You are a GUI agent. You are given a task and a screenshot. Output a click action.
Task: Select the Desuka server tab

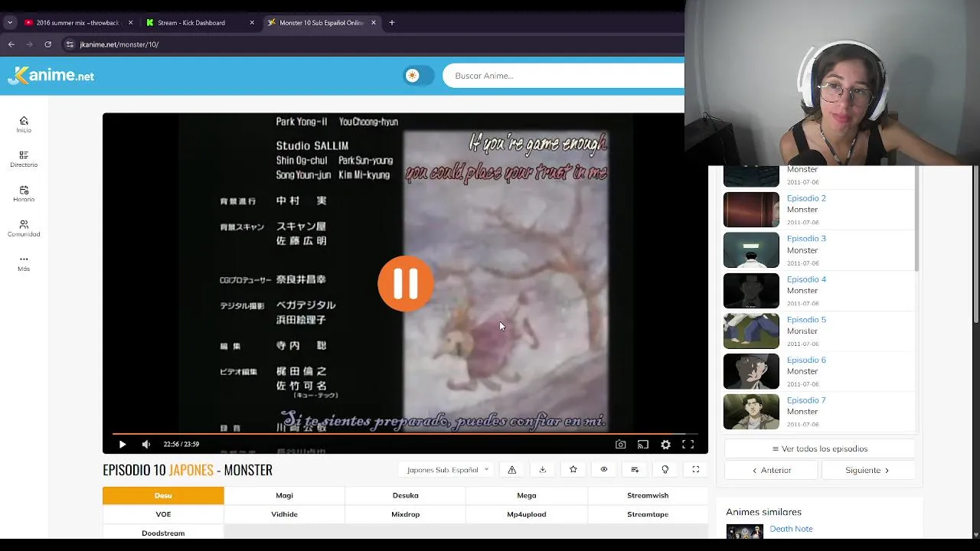[406, 495]
